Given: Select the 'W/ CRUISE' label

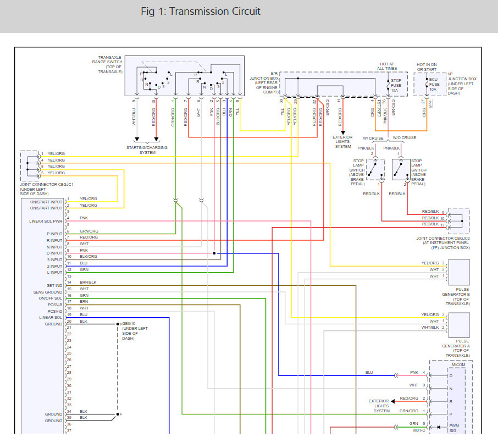Looking at the screenshot, I should click(373, 138).
